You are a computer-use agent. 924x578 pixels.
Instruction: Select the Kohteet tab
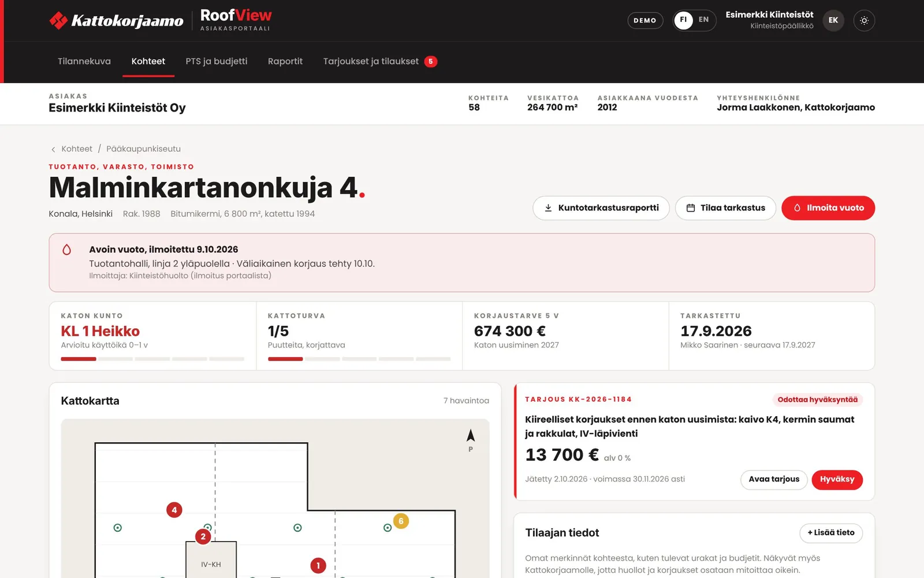[148, 61]
